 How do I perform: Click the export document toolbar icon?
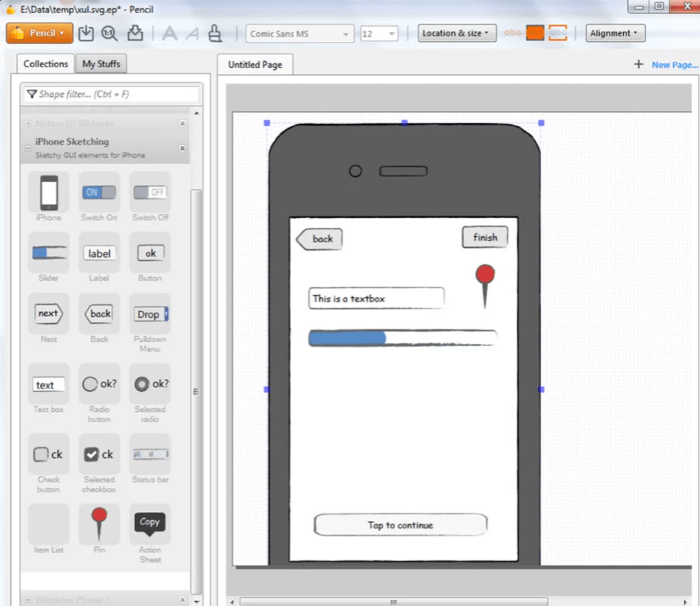pos(135,33)
